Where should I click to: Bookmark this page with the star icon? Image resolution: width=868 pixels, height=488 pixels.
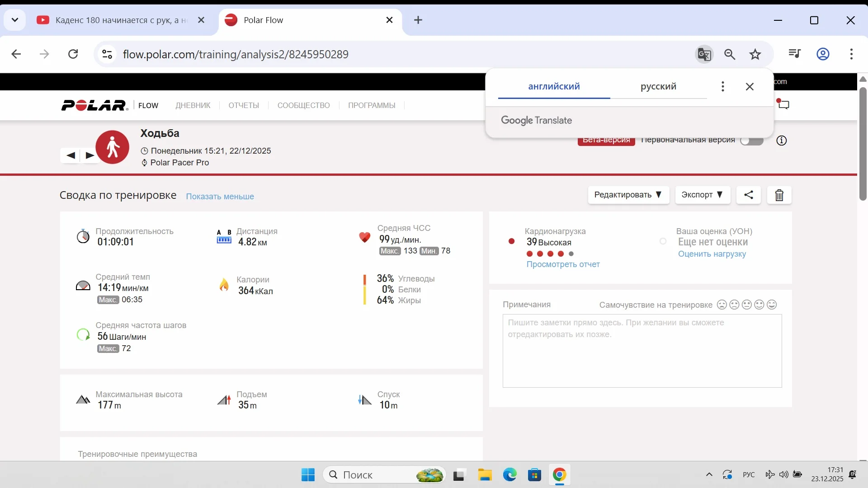coord(755,54)
